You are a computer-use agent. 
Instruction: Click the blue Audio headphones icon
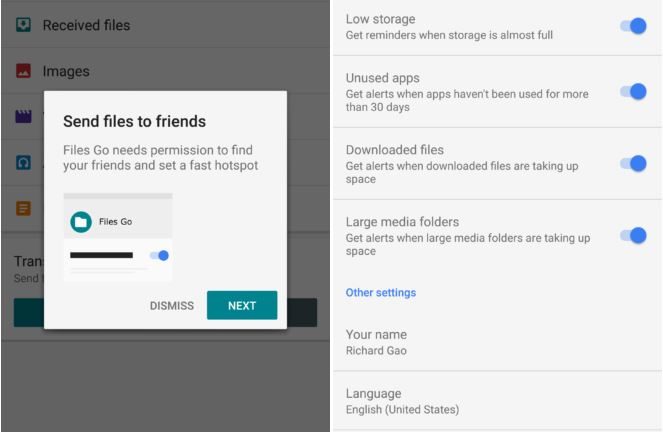coord(23,162)
